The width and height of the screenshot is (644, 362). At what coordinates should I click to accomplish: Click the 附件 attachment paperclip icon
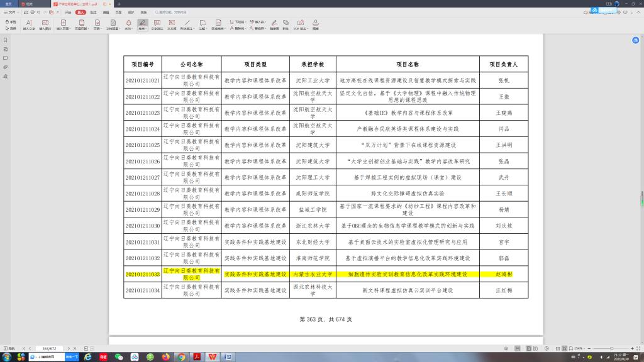point(286,25)
